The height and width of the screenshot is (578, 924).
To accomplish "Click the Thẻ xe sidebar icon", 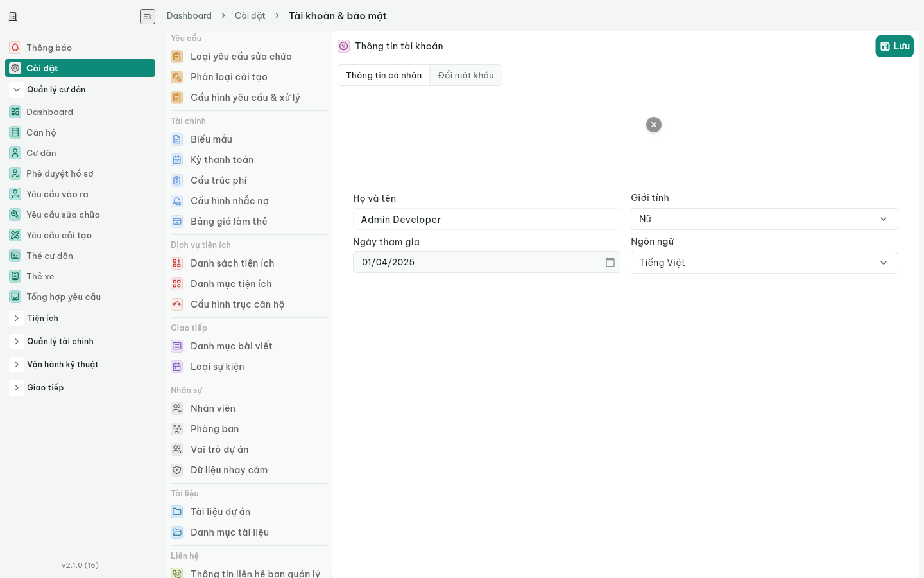I will 15,276.
